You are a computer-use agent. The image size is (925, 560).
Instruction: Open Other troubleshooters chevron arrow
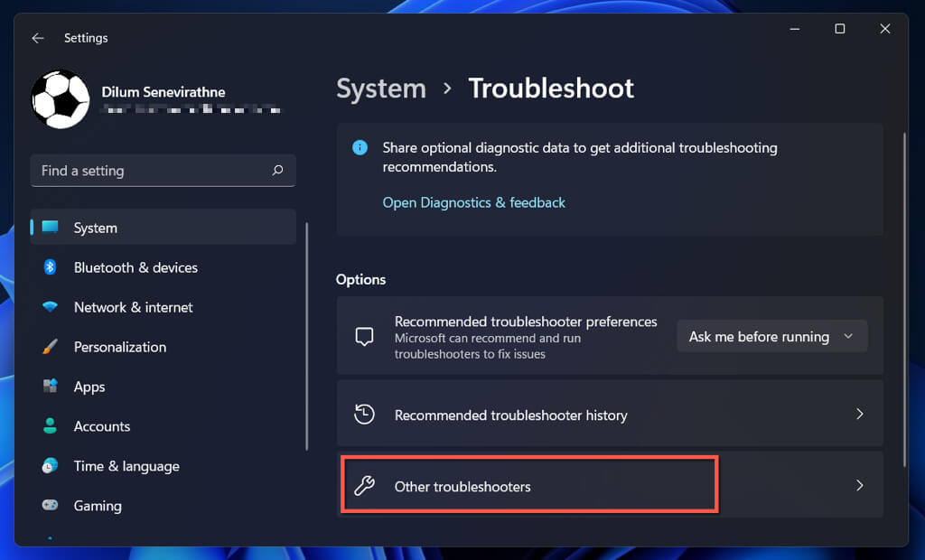coord(859,486)
